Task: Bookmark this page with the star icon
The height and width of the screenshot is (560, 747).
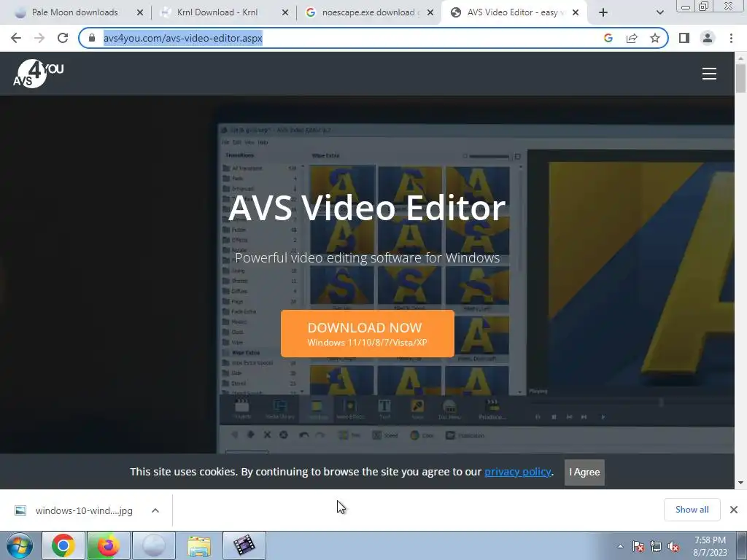Action: (x=655, y=38)
